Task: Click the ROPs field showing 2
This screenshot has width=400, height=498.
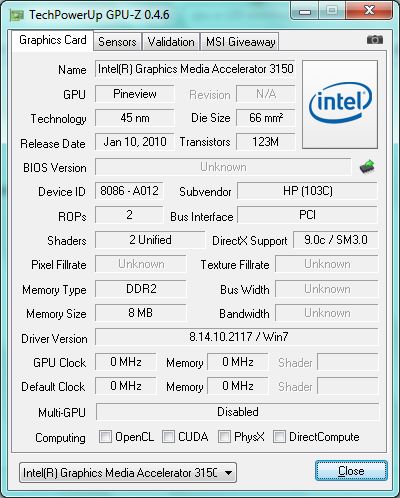Action: pos(129,215)
